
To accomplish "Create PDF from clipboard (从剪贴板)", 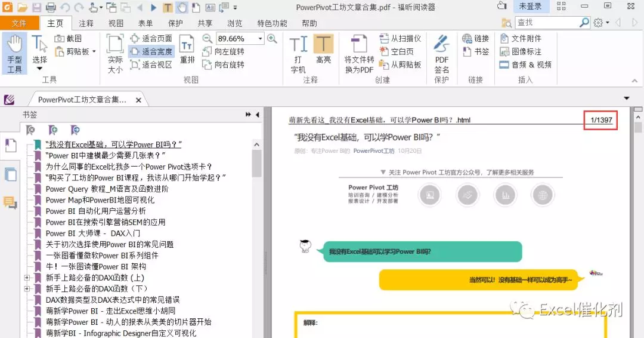I will tap(400, 64).
